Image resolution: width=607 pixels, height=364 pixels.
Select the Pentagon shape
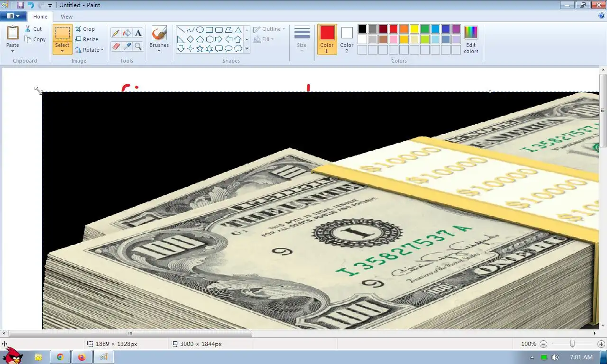pyautogui.click(x=200, y=39)
